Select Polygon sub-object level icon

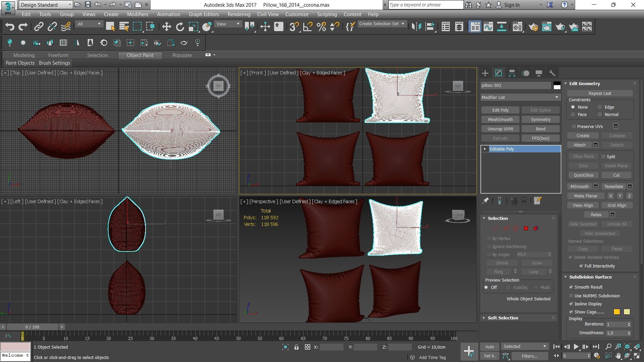click(x=526, y=228)
